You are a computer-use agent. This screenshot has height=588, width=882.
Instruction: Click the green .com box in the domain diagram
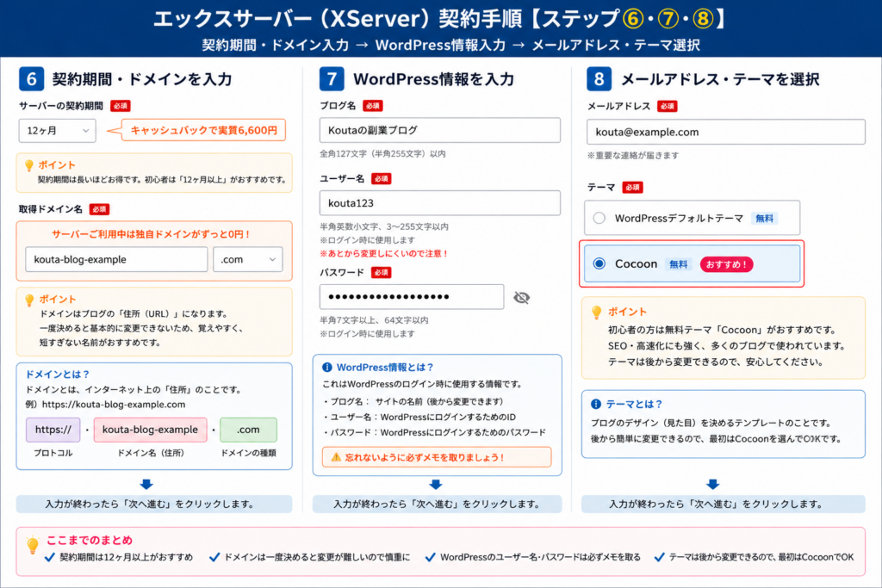(248, 430)
